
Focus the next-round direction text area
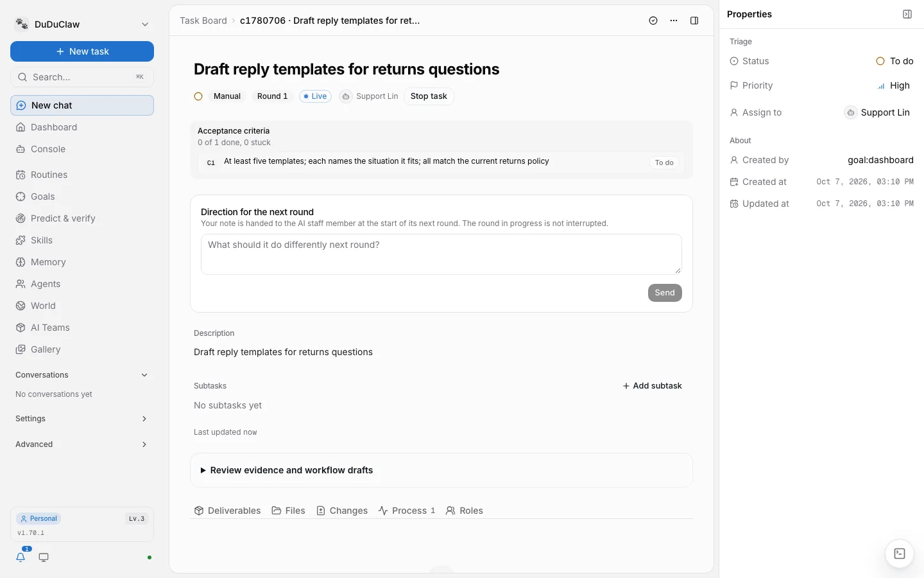point(441,254)
